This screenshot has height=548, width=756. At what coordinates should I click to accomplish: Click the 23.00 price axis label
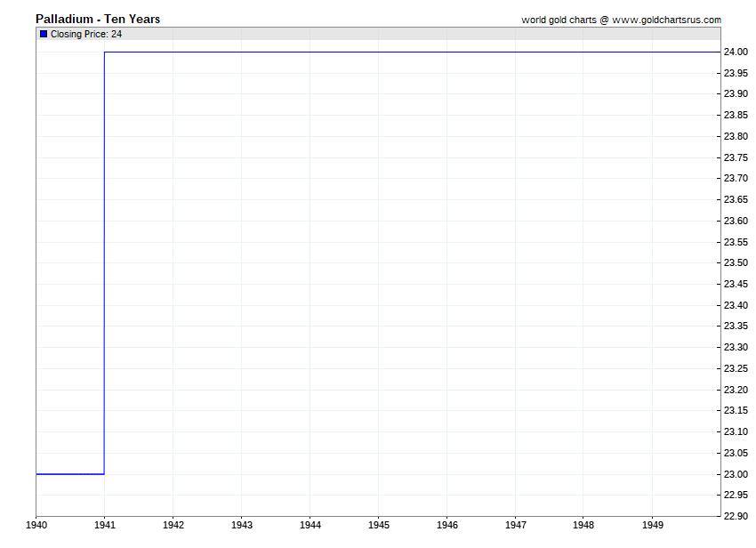click(736, 475)
